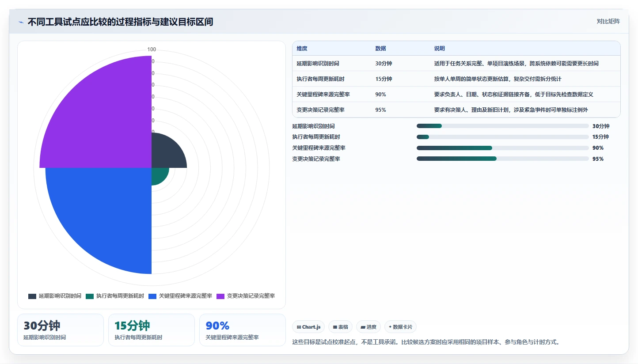Select the Chart.js tag chip

[x=308, y=327]
